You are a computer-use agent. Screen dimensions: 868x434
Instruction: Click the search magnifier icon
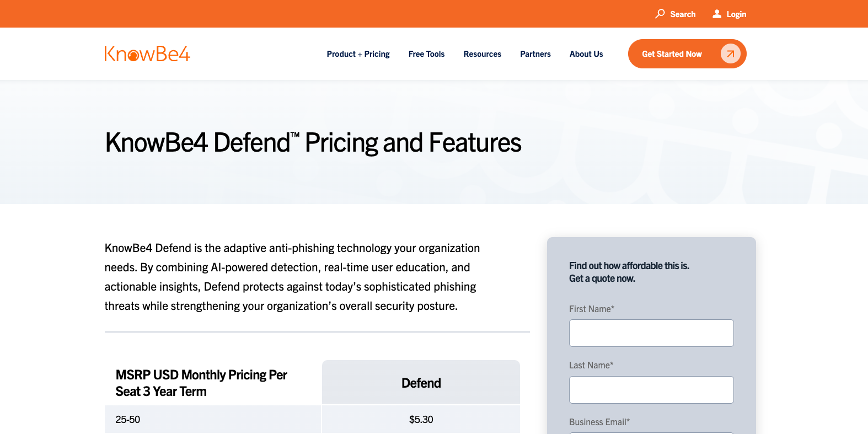coord(660,14)
